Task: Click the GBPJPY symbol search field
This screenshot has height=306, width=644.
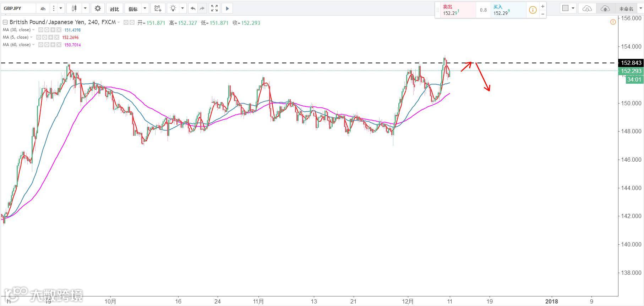Action: coord(18,8)
